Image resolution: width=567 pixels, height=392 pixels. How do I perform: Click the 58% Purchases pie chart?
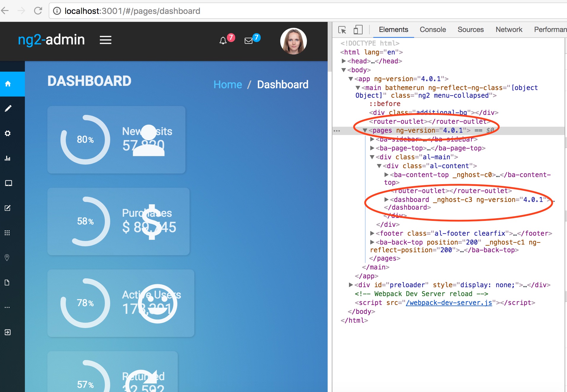[x=85, y=221]
